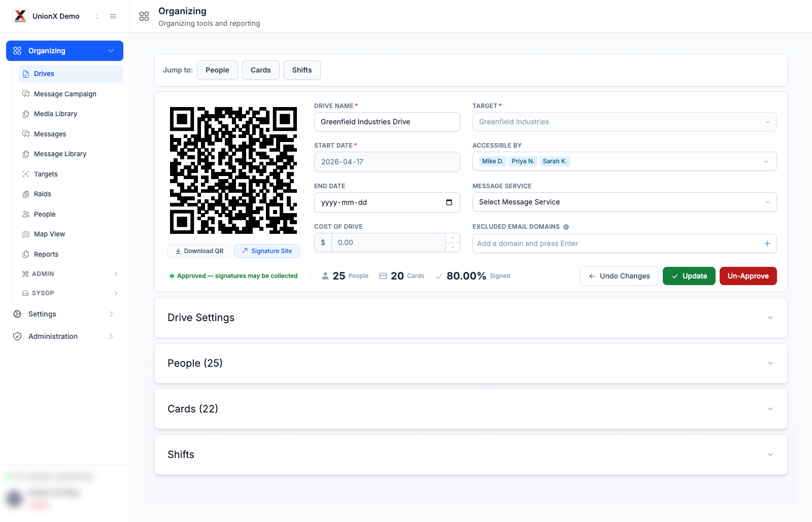Click the Sarah K. tag

555,161
